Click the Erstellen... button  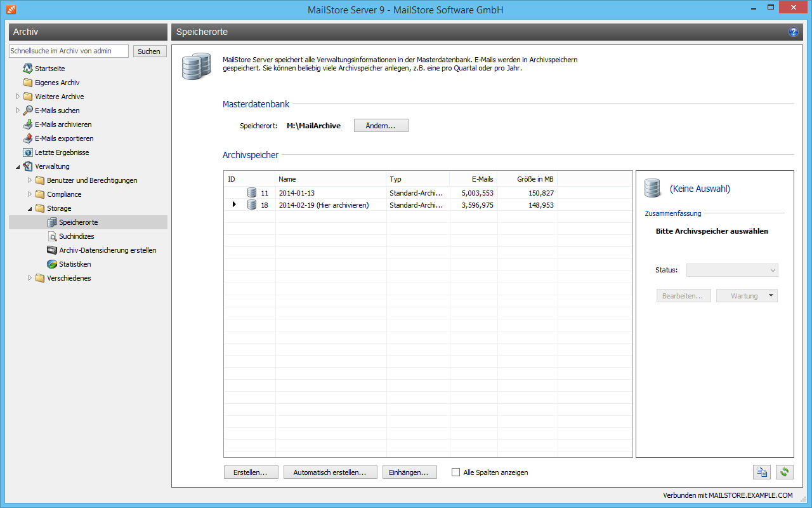tap(251, 472)
